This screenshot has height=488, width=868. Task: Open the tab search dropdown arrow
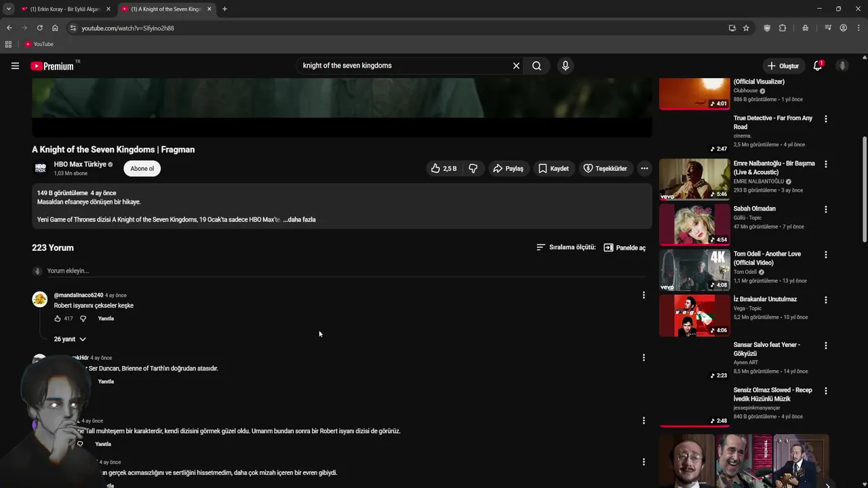[8, 9]
